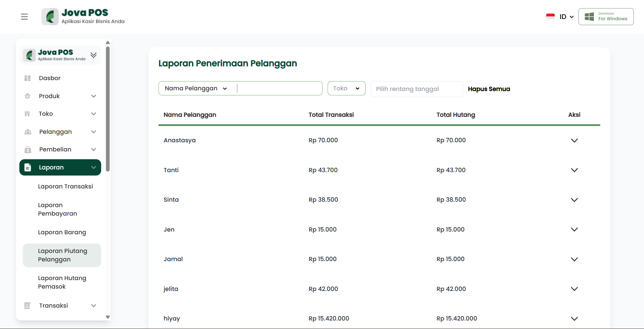Screen dimensions: 644x329
Task: Select Laporan Hutang Pemasok menu item
Action: pyautogui.click(x=62, y=282)
